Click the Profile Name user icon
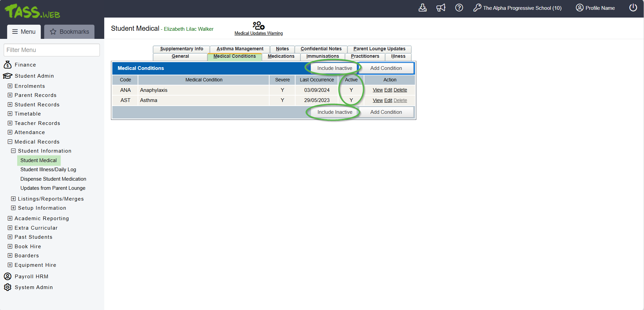644x310 pixels. pyautogui.click(x=579, y=8)
